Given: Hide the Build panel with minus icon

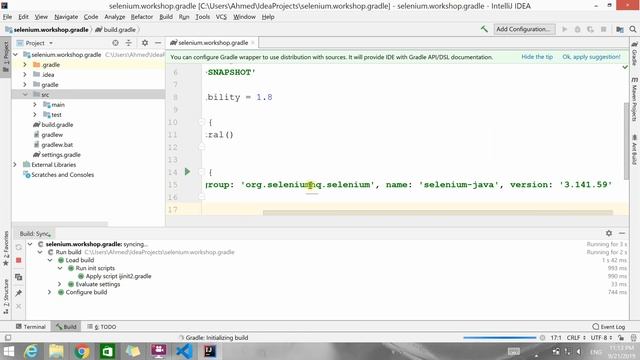Looking at the screenshot, I should tap(622, 233).
